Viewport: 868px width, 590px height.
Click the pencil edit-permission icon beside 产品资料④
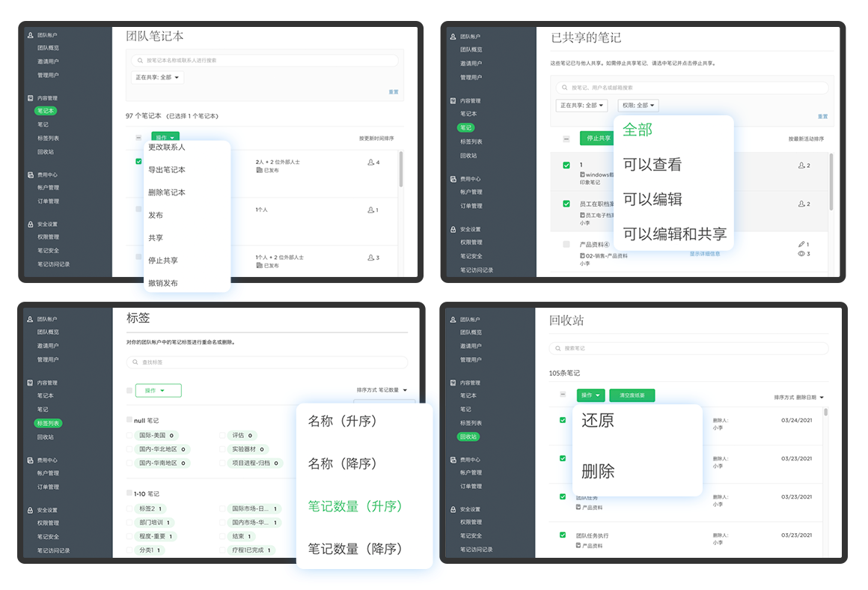pyautogui.click(x=801, y=244)
